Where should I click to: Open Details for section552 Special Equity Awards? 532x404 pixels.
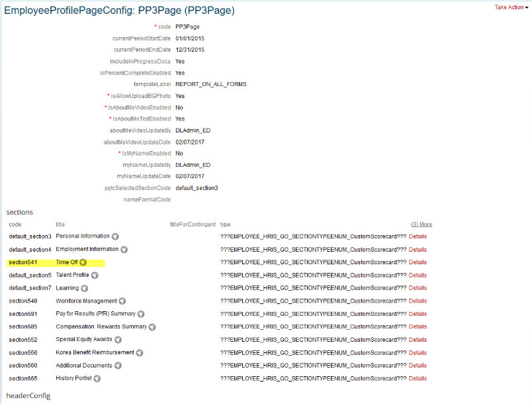coord(418,340)
